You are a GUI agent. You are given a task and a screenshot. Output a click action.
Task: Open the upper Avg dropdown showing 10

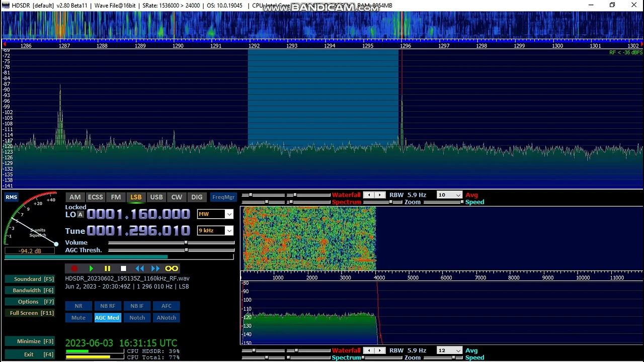pyautogui.click(x=449, y=195)
